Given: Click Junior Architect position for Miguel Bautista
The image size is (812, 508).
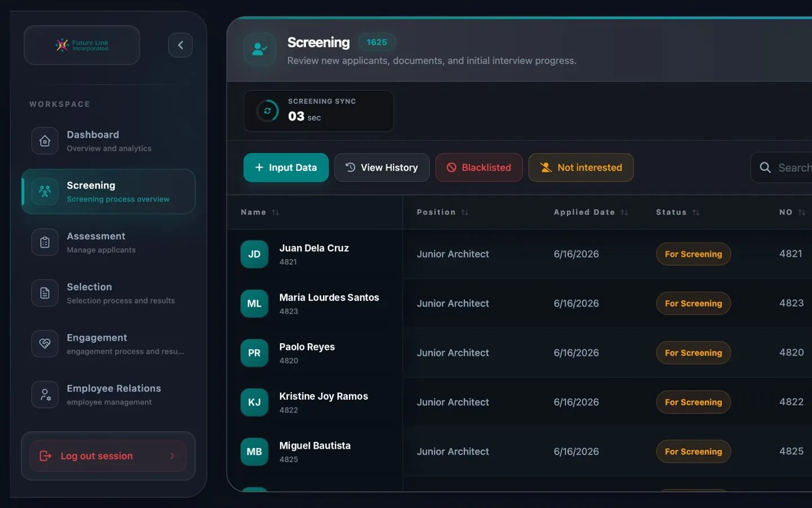Looking at the screenshot, I should (453, 452).
